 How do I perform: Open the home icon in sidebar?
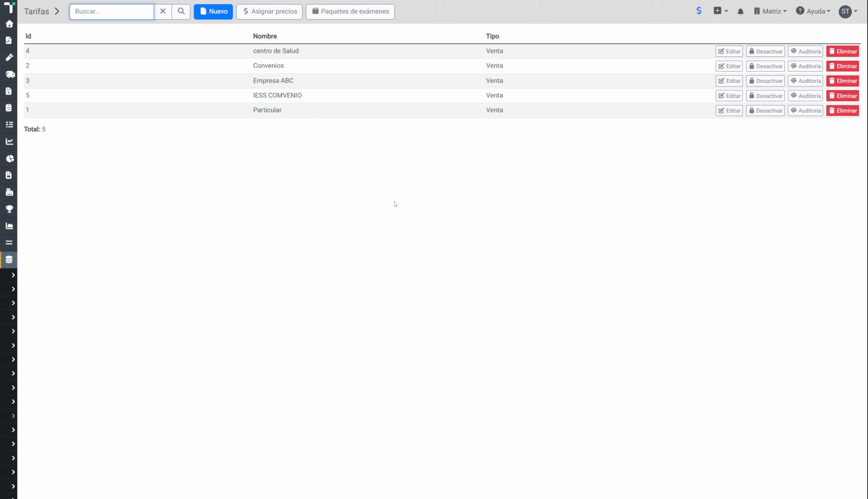pos(9,24)
